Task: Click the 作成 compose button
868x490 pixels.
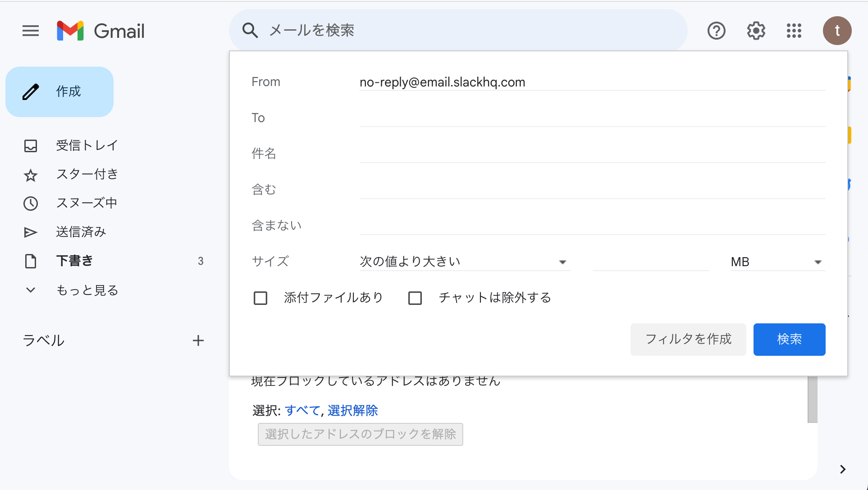Action: coord(59,92)
